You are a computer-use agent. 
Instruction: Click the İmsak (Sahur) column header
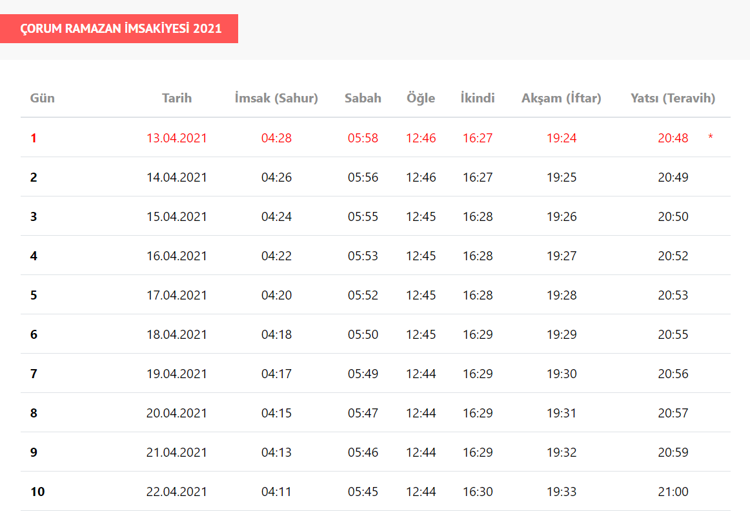coord(276,98)
